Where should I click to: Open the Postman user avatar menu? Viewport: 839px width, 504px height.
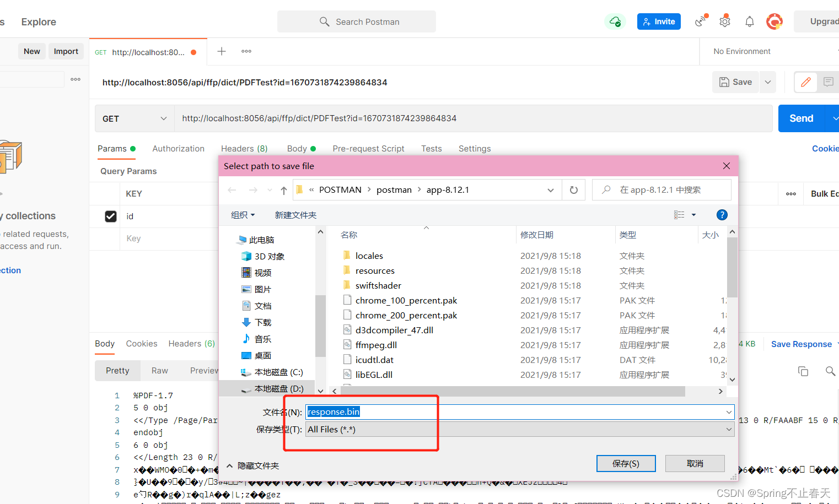(775, 21)
